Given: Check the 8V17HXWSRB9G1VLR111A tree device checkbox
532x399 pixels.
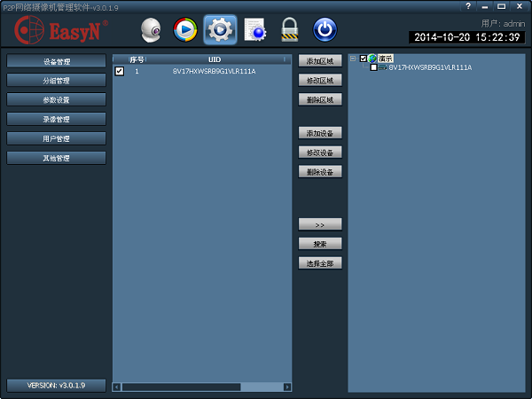Looking at the screenshot, I should pos(373,67).
